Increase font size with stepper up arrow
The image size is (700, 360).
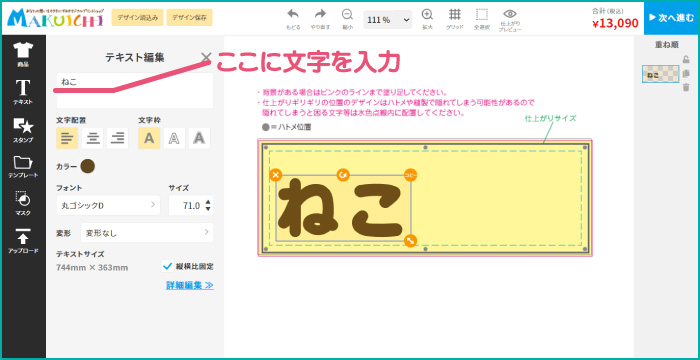tap(208, 202)
